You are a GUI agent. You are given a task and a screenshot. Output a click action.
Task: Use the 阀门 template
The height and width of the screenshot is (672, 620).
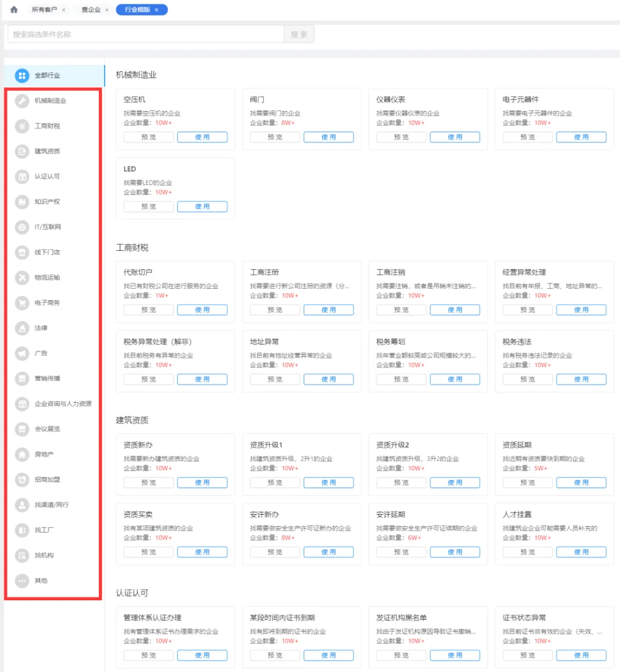(x=328, y=137)
